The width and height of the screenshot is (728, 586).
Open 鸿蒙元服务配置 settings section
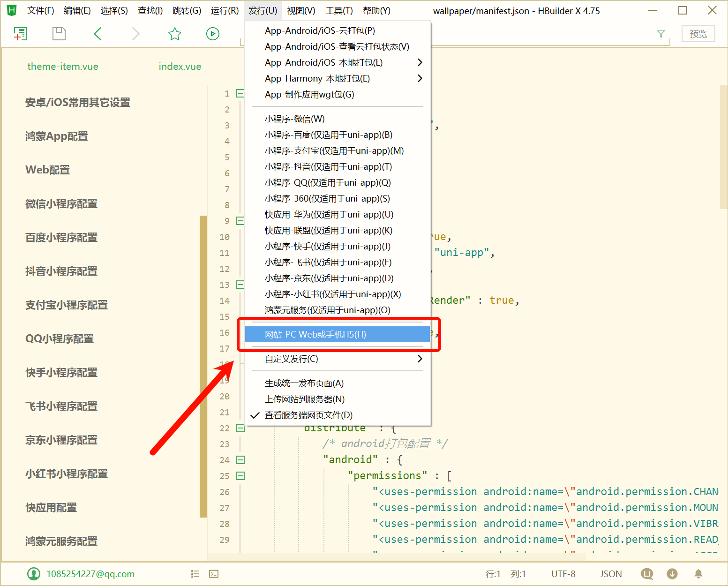(61, 541)
